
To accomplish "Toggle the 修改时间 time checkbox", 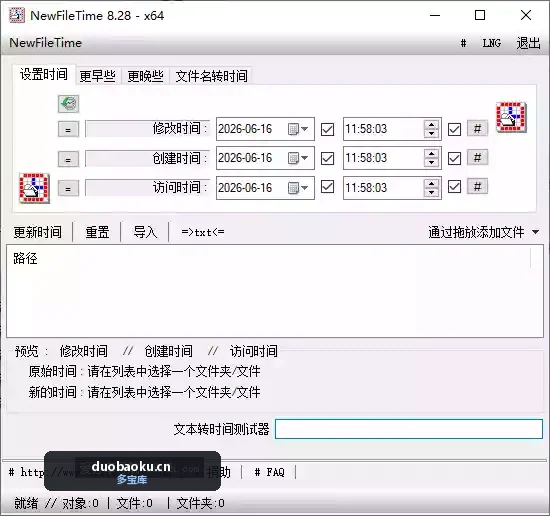I will [454, 129].
